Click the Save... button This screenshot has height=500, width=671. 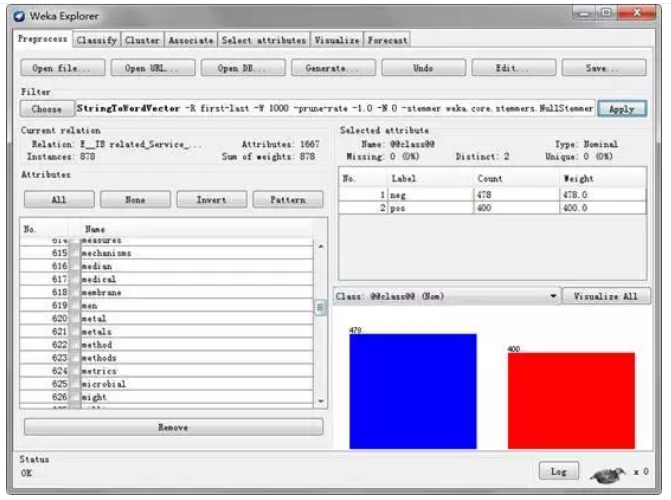[604, 68]
